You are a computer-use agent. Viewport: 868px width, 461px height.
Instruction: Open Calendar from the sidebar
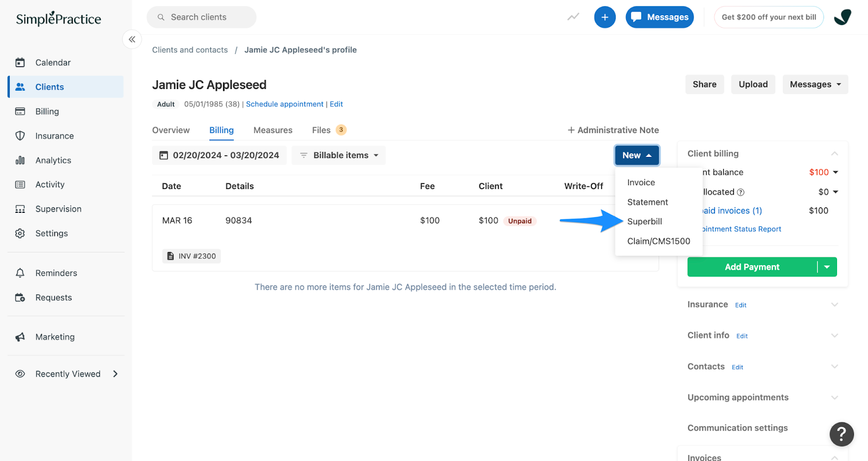point(53,62)
